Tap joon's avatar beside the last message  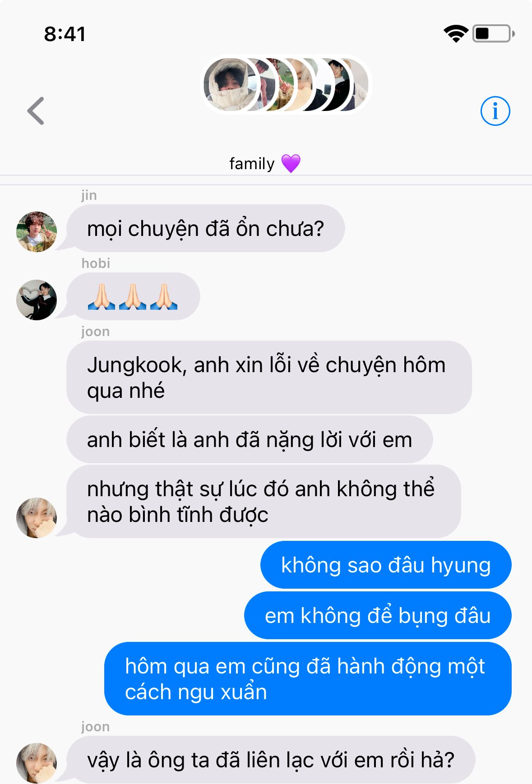point(37,763)
